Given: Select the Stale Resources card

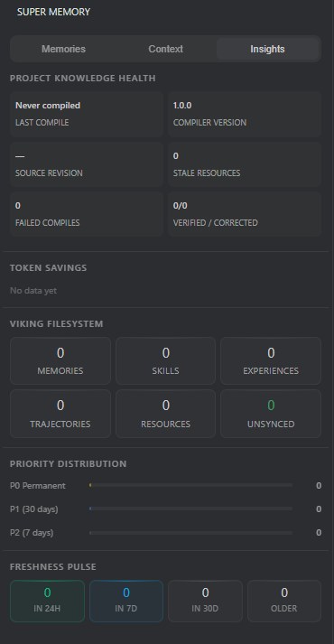Looking at the screenshot, I should click(x=245, y=164).
